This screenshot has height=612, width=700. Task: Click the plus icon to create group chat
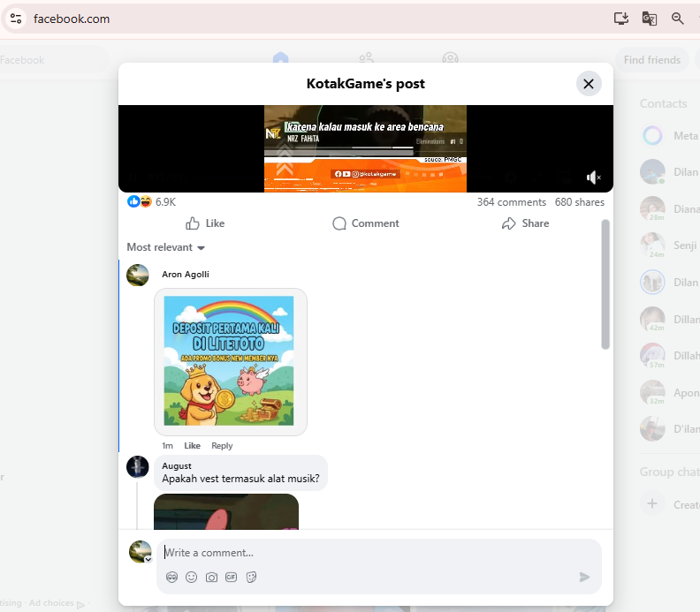tap(652, 503)
